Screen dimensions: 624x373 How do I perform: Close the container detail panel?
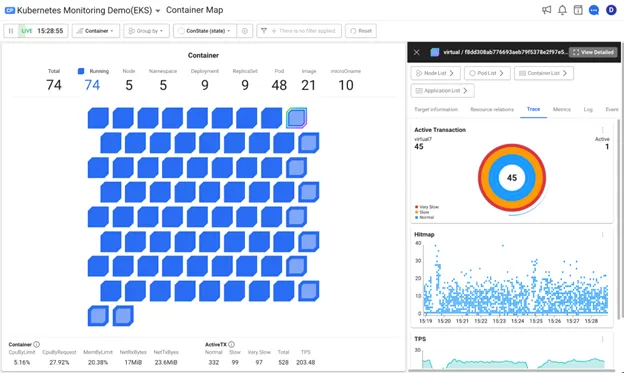point(417,52)
